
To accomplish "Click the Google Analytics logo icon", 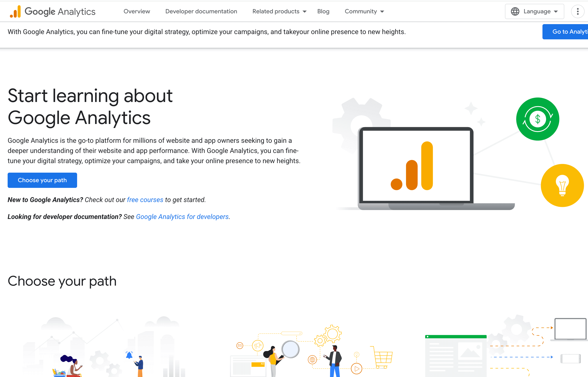I will (x=15, y=11).
